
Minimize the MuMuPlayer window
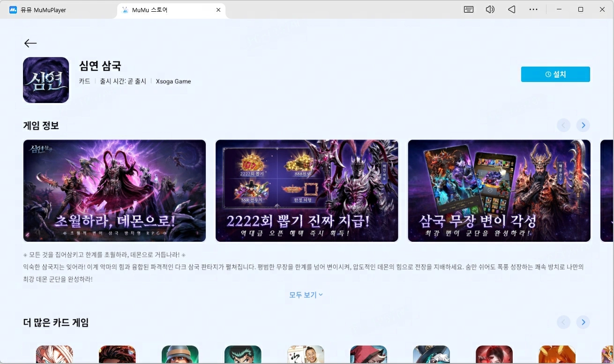(559, 9)
